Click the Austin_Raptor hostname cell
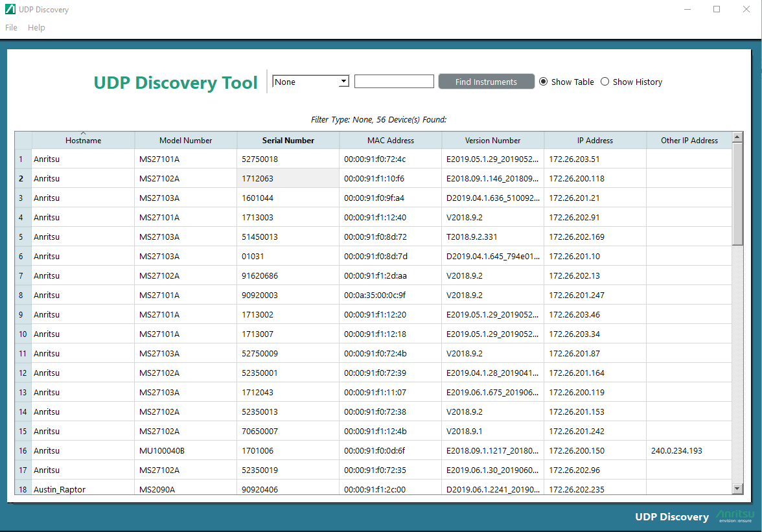 coord(60,490)
